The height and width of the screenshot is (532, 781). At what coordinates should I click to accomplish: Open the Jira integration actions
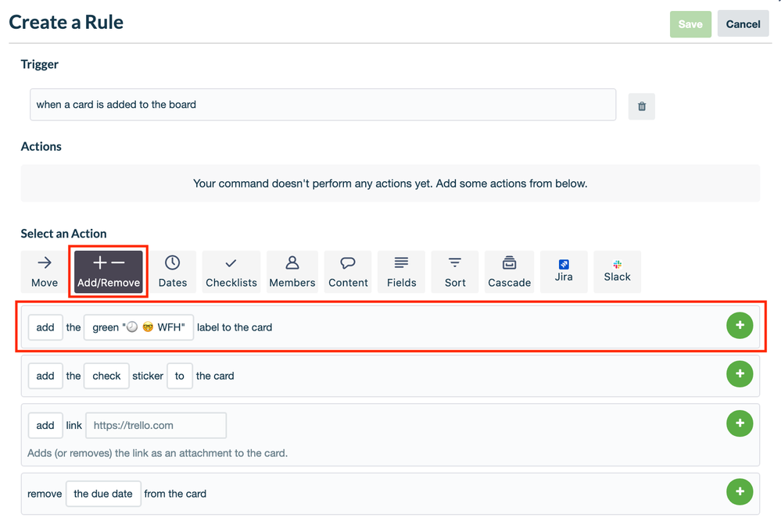tap(564, 271)
